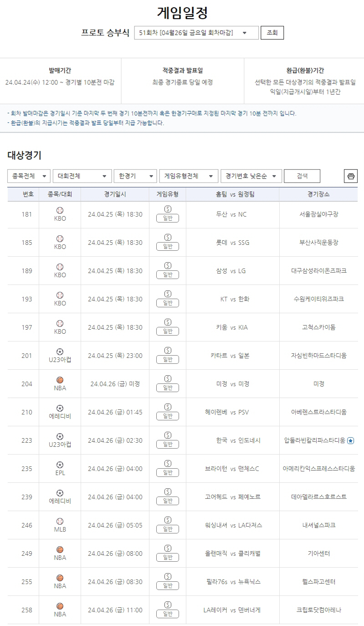Screen dimensions: 364x626
Task: Click 일반 button for 헤이렌베 vs PSV
Action: click(168, 416)
